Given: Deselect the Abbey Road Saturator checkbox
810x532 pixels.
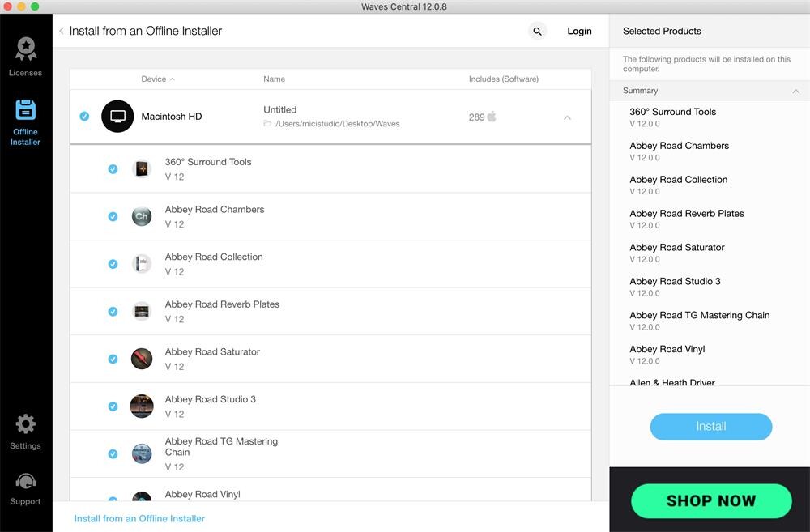Looking at the screenshot, I should coord(113,359).
